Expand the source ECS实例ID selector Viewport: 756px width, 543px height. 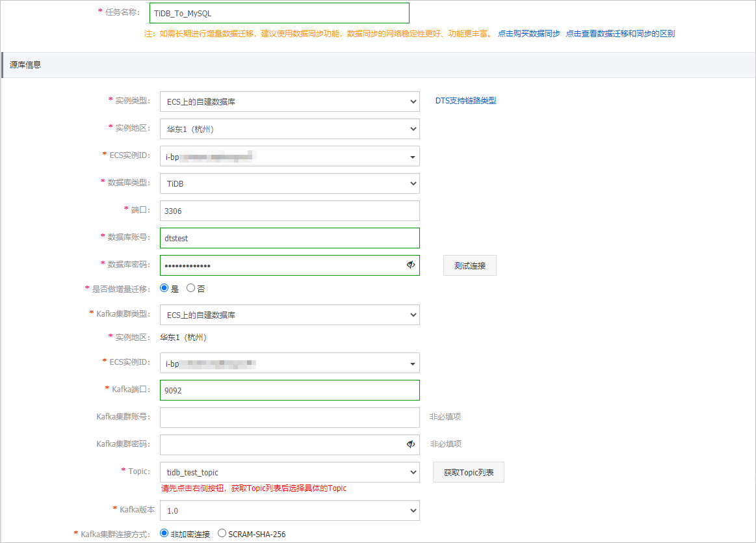[x=412, y=156]
